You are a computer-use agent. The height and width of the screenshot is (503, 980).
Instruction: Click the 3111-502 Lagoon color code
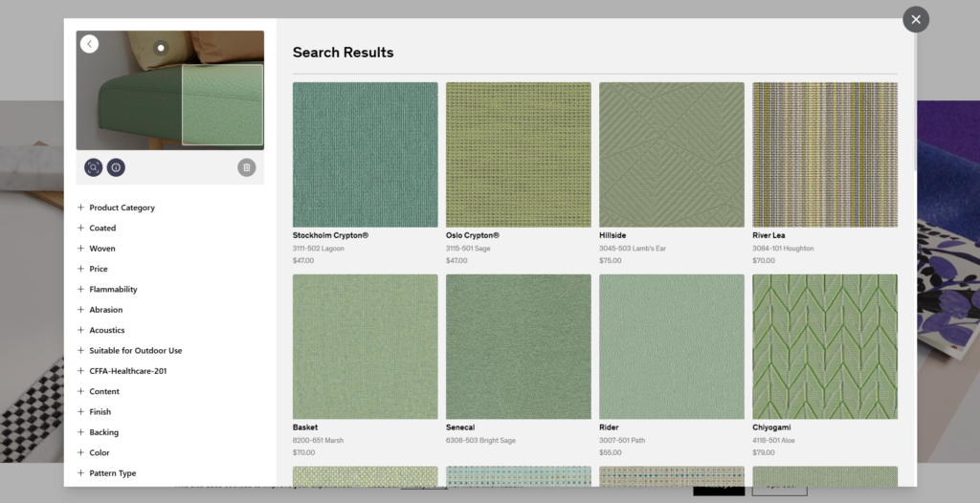pos(318,248)
